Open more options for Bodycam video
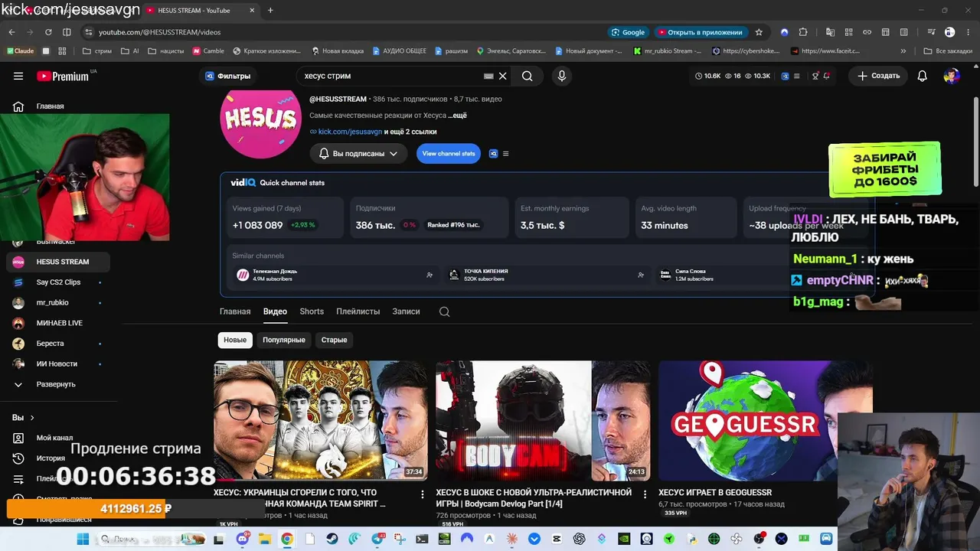Viewport: 980px width, 551px height. click(645, 495)
